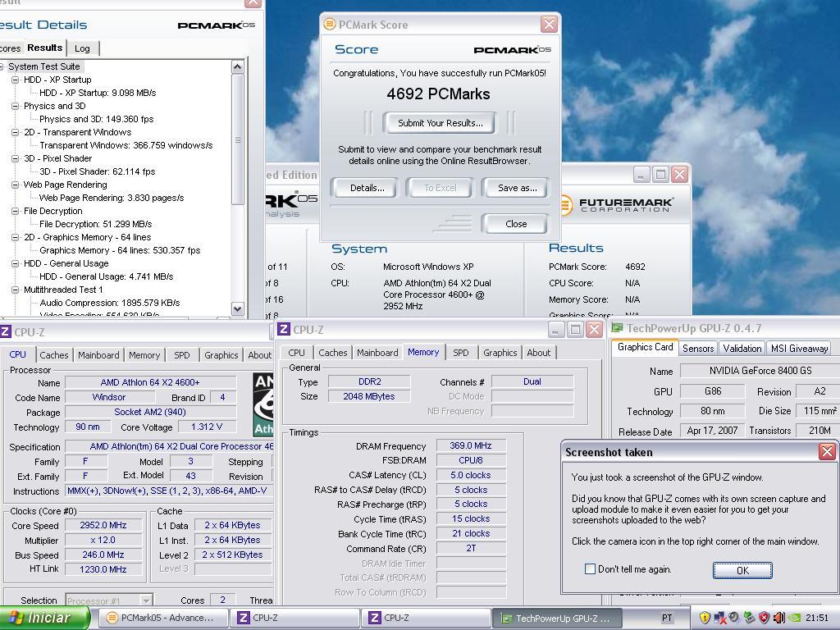Open the webcam tray icon
The image size is (840, 630).
[734, 618]
